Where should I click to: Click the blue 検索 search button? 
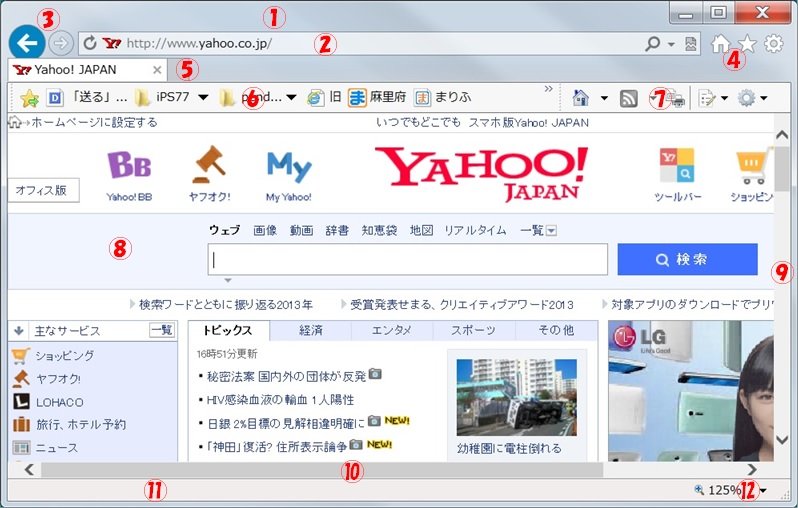[688, 259]
